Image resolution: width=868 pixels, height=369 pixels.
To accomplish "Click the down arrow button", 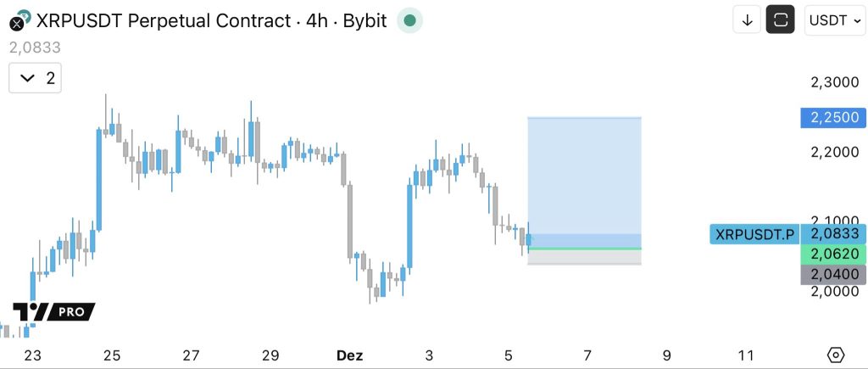I will coord(747,20).
